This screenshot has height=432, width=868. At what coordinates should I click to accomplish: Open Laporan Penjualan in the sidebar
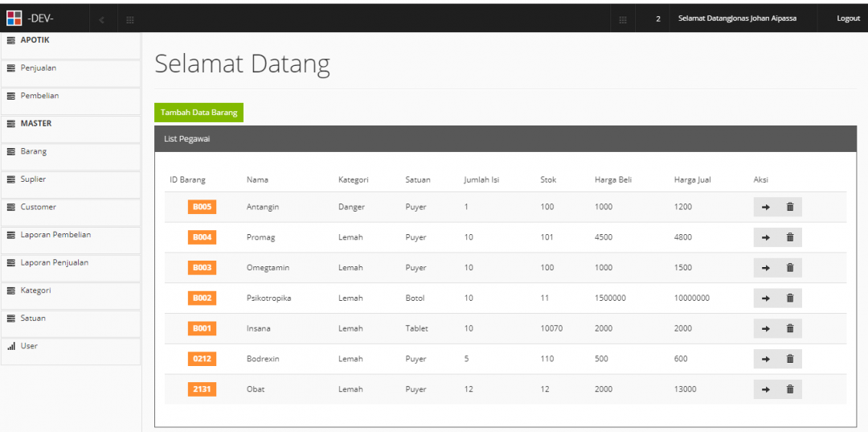(71, 268)
